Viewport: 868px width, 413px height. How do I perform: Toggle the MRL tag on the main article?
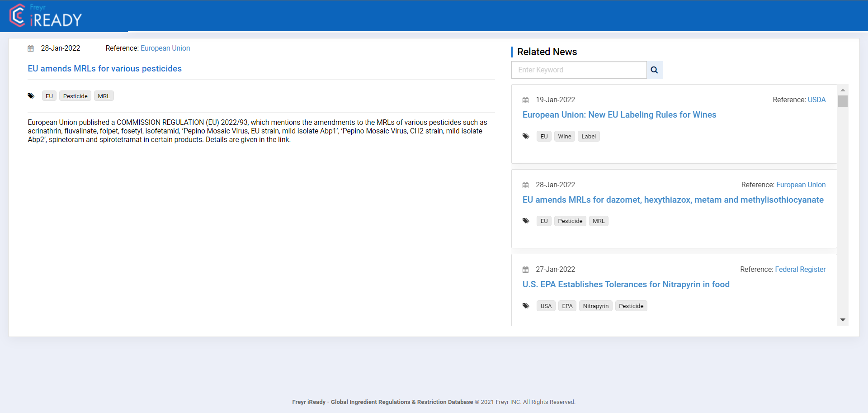[104, 95]
